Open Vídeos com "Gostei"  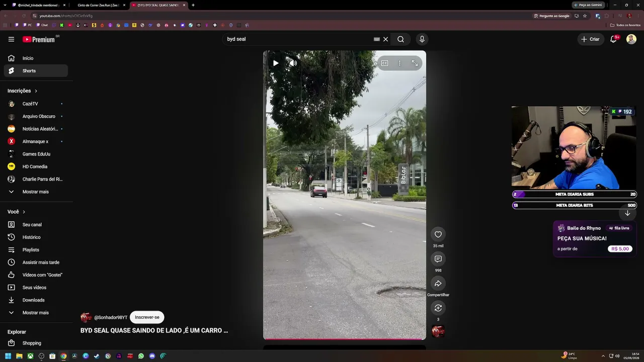click(x=36, y=275)
